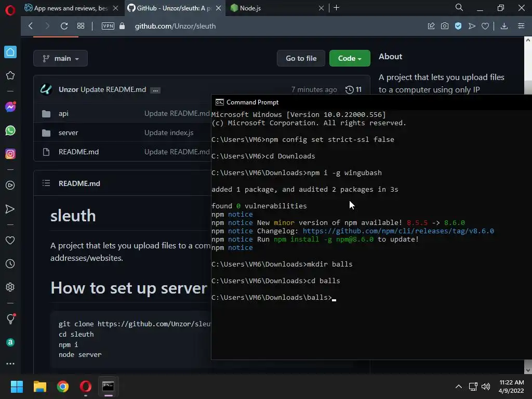Click the Command Prompt taskbar icon
This screenshot has height=399, width=532.
coord(108,387)
